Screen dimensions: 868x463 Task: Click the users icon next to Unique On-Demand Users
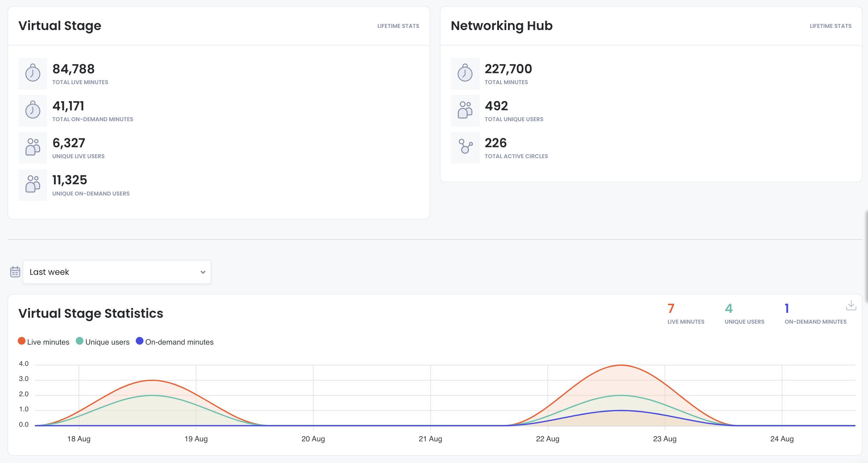[x=32, y=185]
